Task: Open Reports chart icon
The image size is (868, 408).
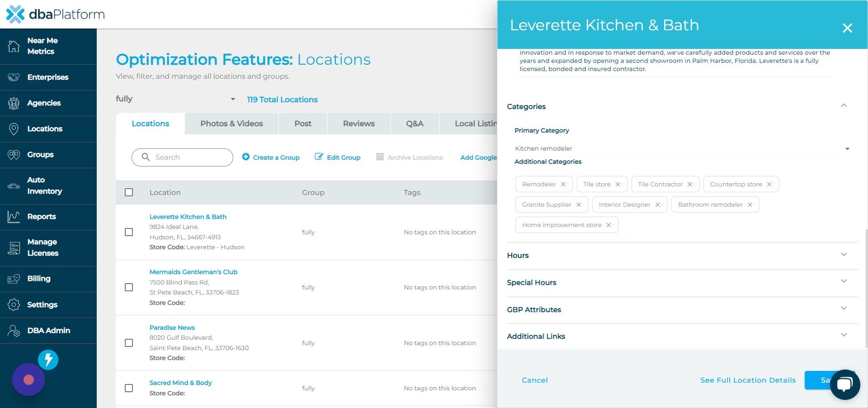Action: [x=14, y=217]
